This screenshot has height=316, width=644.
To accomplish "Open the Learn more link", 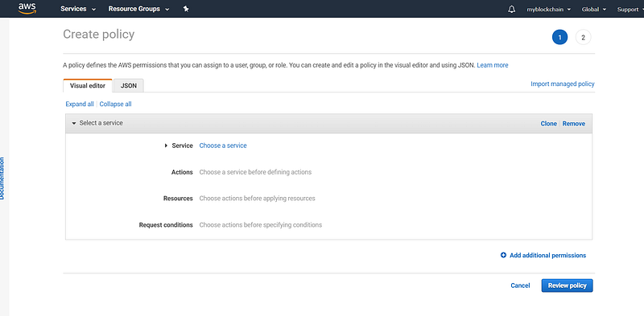I will click(x=493, y=65).
